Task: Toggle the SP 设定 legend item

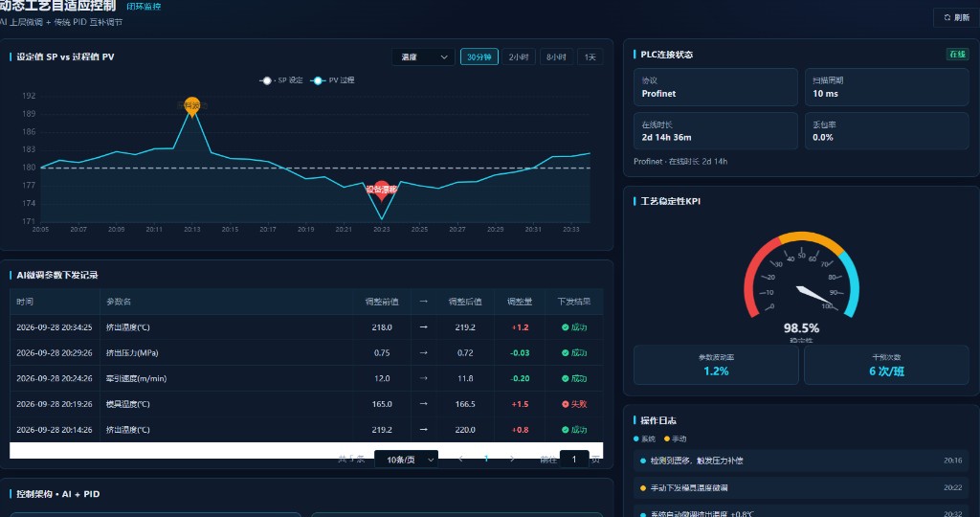Action: pyautogui.click(x=281, y=80)
